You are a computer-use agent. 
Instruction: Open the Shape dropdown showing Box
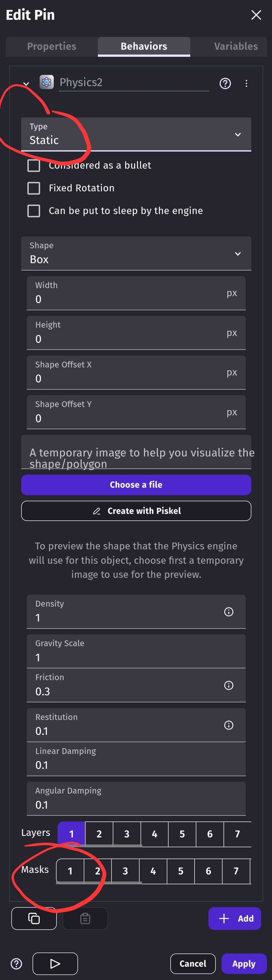pos(136,254)
